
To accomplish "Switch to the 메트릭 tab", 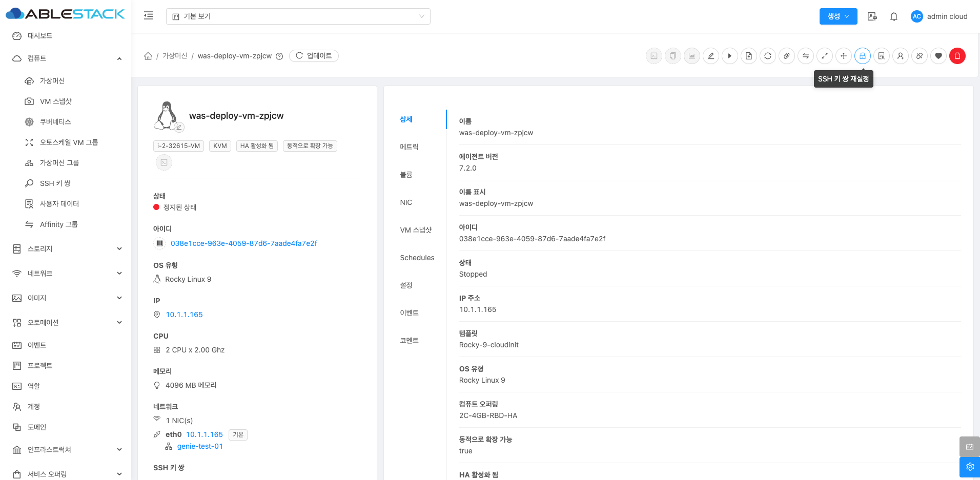I will [409, 147].
